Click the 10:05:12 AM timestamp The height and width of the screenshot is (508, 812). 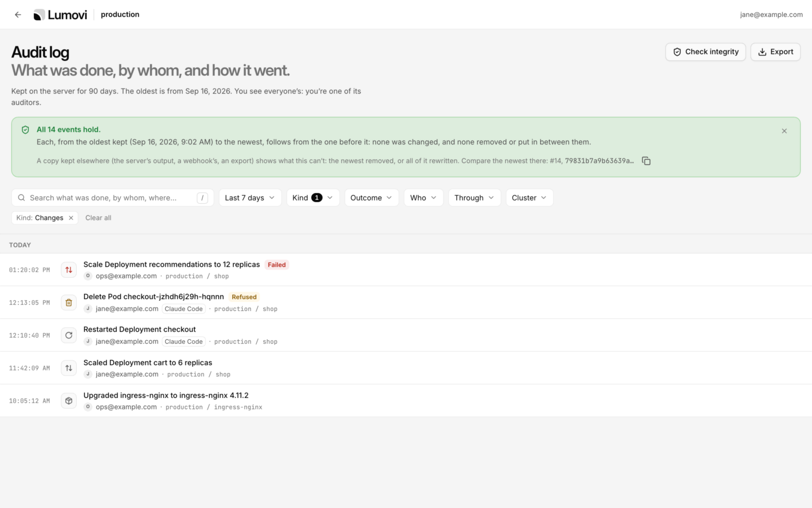(x=29, y=401)
